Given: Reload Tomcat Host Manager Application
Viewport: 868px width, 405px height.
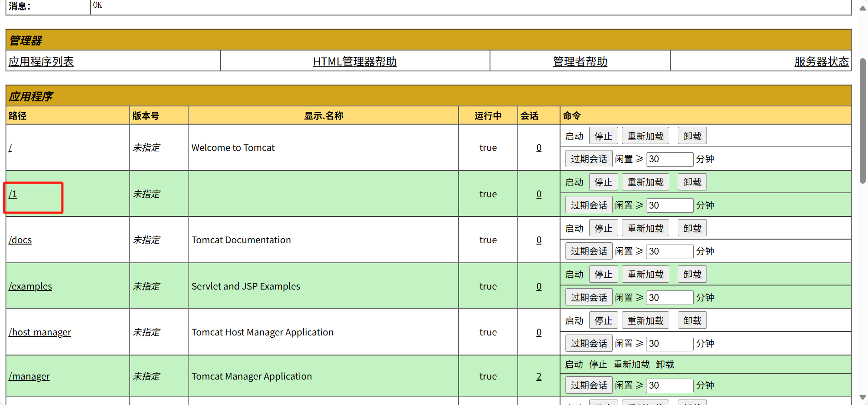Looking at the screenshot, I should 646,320.
